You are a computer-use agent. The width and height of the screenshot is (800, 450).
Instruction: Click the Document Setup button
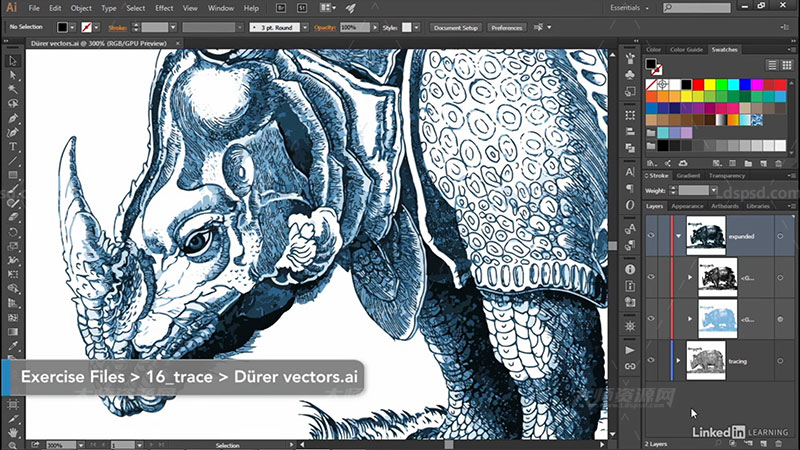tap(456, 28)
